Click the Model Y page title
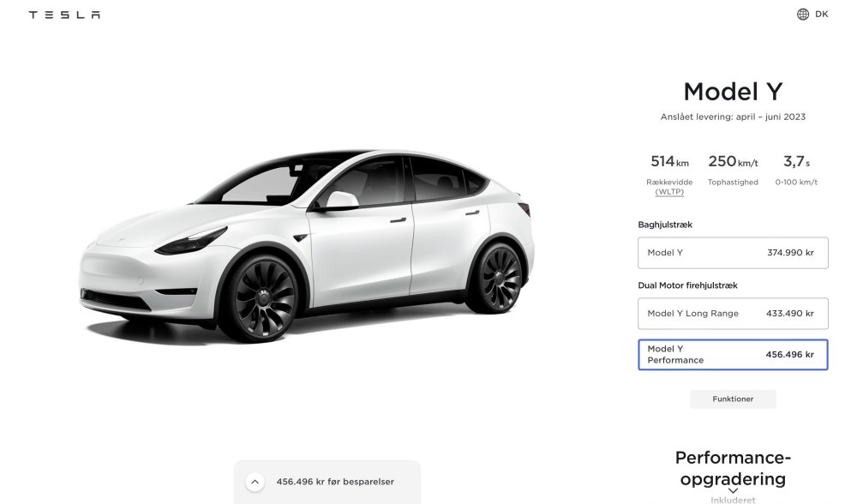The height and width of the screenshot is (504, 857). 733,92
